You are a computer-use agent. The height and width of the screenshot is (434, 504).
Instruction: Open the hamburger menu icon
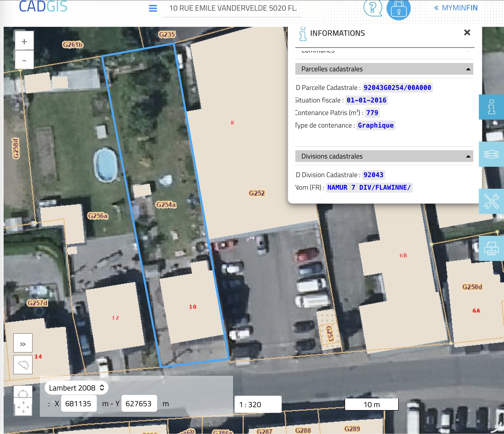(153, 8)
